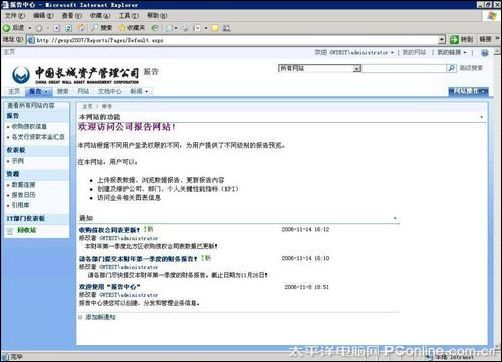
Task: Click the page icon in address bar
Action: [31, 40]
